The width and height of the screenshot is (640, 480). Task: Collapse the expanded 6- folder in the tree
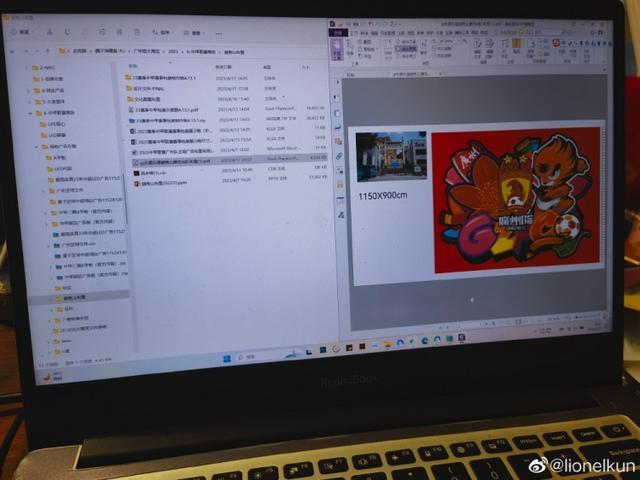(x=31, y=113)
